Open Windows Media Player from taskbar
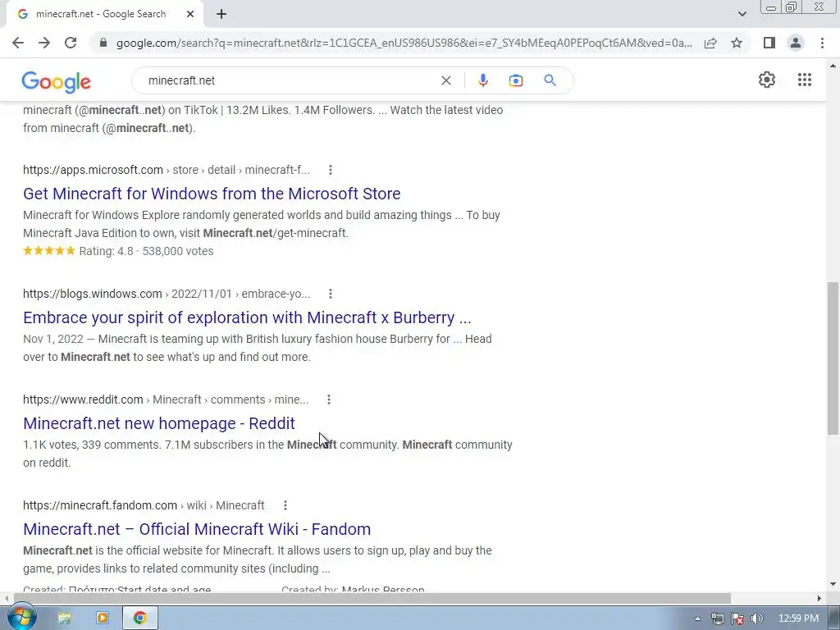Viewport: 840px width, 630px height. click(x=103, y=619)
